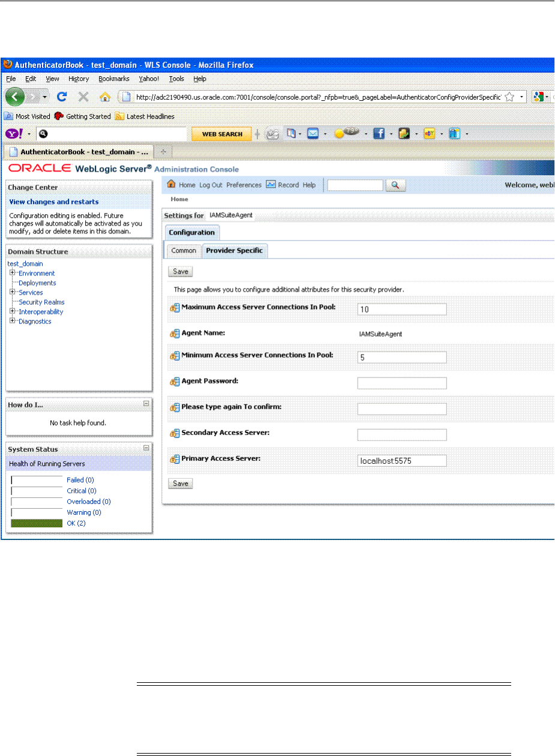Viewport: 555px width, 756px height.
Task: Collapse the How do I panel
Action: pos(146,404)
